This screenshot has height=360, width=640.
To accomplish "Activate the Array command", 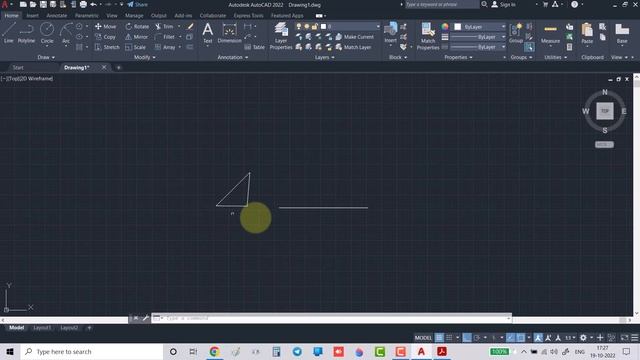I will 165,47.
